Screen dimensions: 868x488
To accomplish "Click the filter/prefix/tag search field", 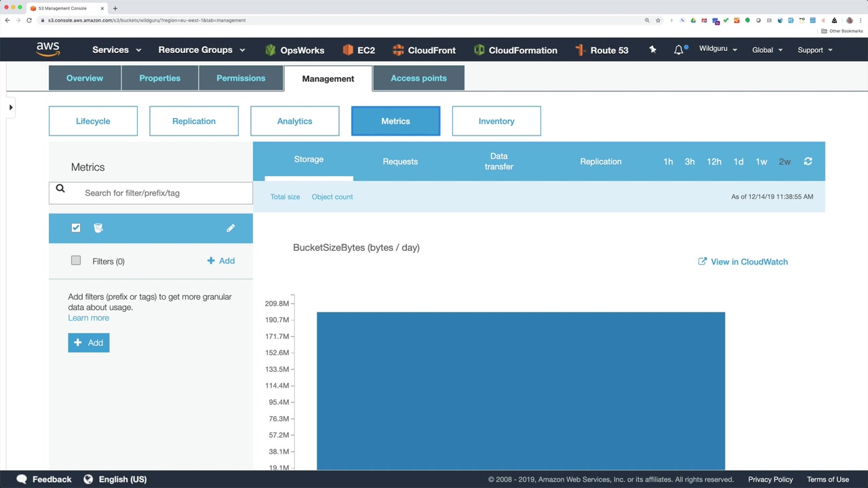I will point(151,192).
